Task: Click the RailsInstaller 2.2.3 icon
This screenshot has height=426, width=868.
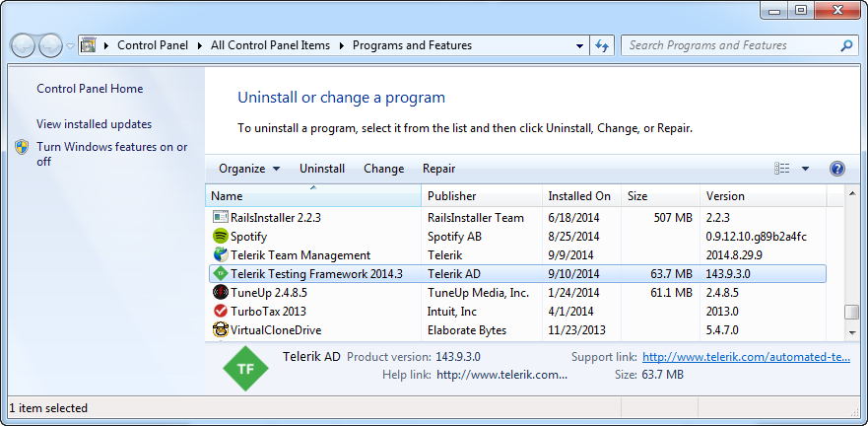Action: (x=221, y=218)
